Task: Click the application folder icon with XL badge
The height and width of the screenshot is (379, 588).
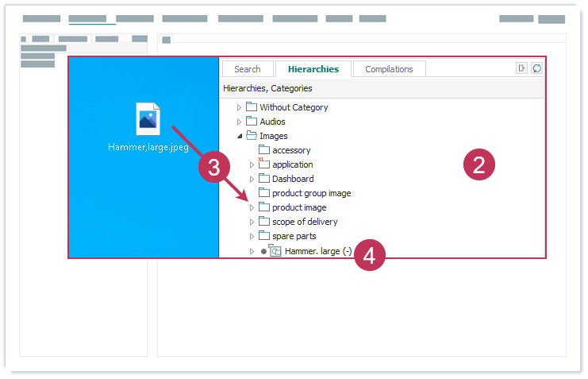Action: click(264, 164)
